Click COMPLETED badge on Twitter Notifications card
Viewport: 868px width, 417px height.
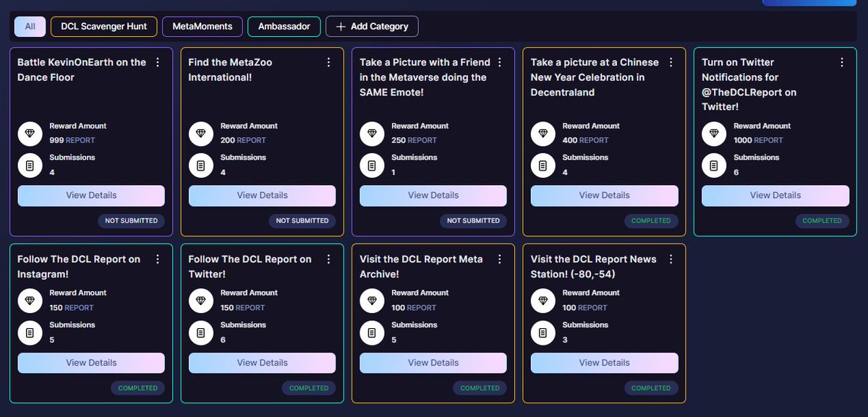point(822,221)
